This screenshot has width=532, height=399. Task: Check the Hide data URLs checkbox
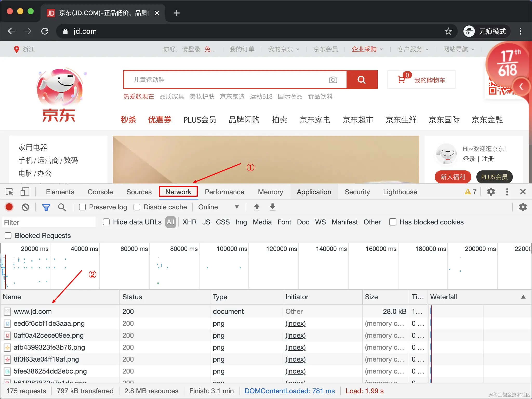click(106, 222)
